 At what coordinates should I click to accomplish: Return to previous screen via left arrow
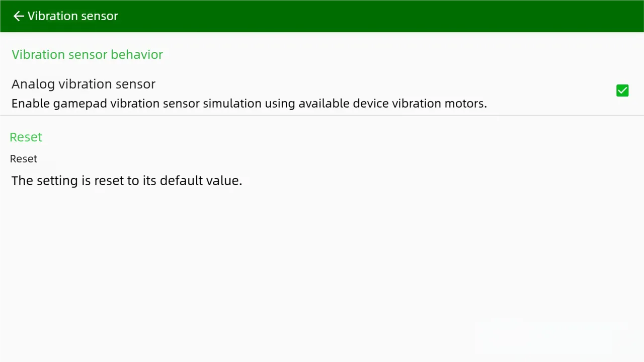point(19,16)
